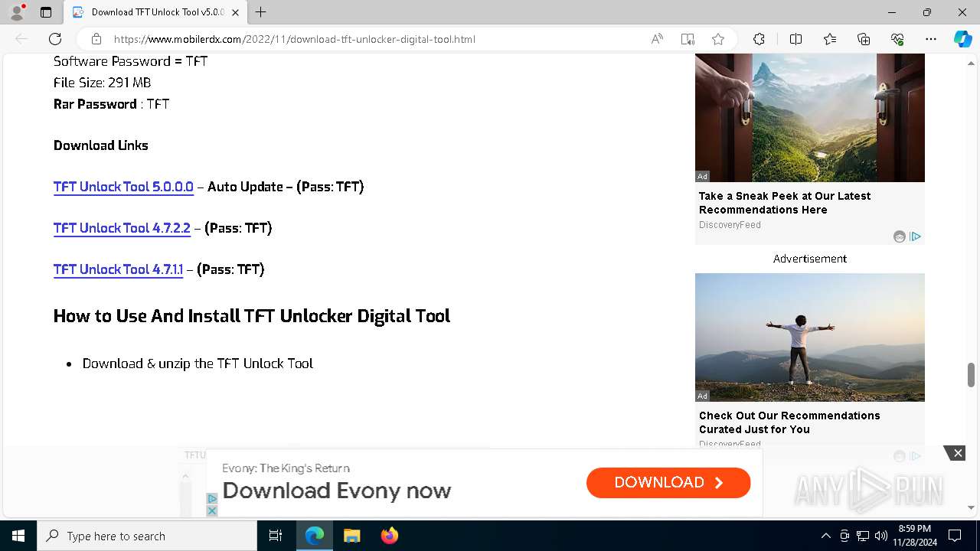
Task: Refresh the current page
Action: pos(55,39)
